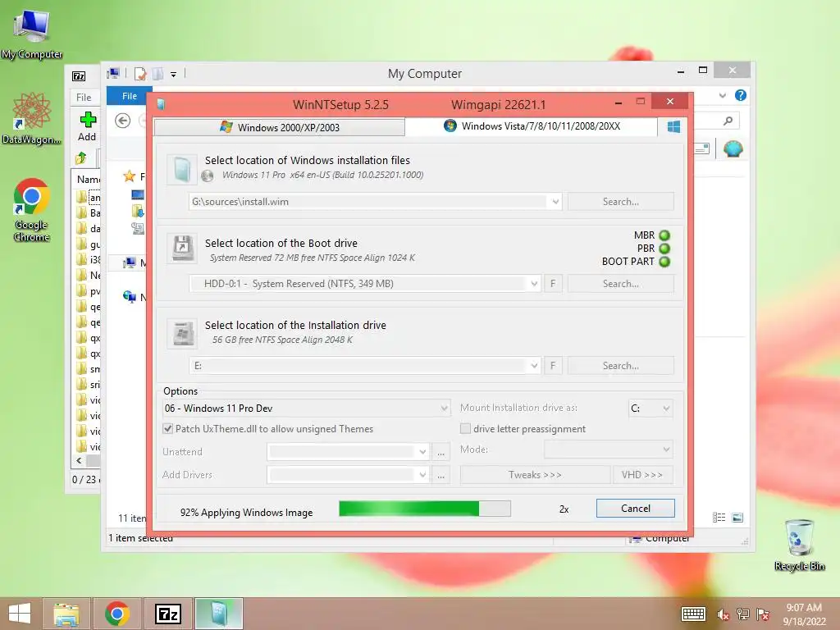The width and height of the screenshot is (840, 630).
Task: Click the search magnifier in My Computer window
Action: tap(728, 121)
